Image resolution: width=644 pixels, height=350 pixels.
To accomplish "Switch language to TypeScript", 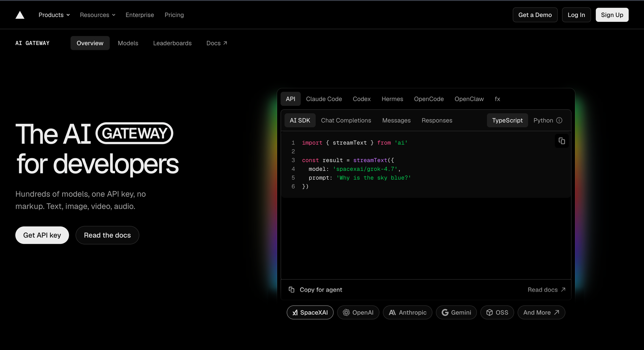I will pos(507,120).
